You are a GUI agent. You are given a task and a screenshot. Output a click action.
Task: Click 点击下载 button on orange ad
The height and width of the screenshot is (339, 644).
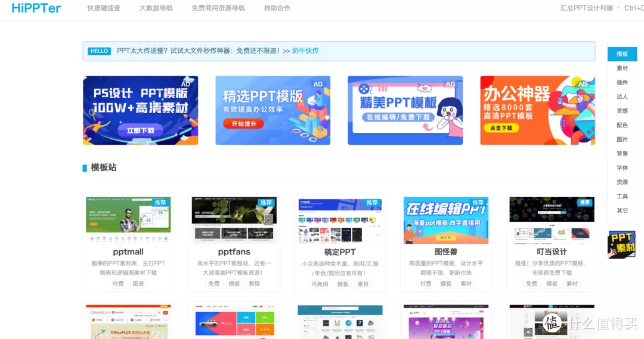click(x=501, y=127)
